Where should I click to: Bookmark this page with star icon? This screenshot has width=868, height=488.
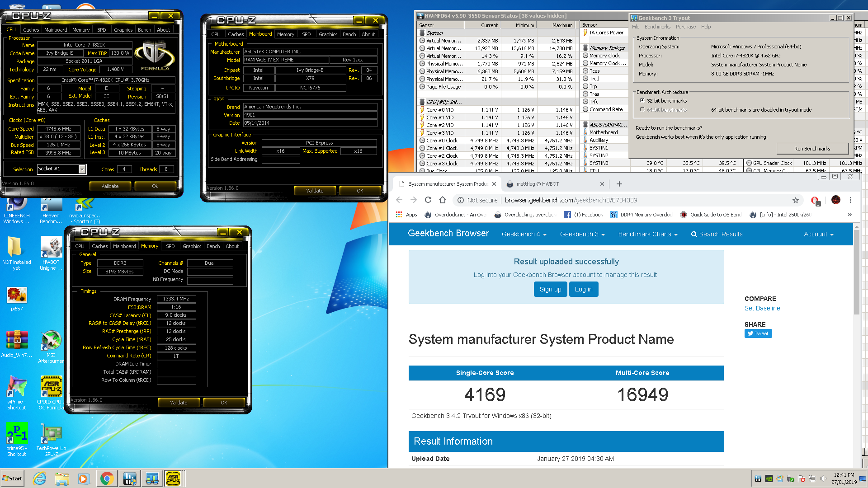point(796,200)
